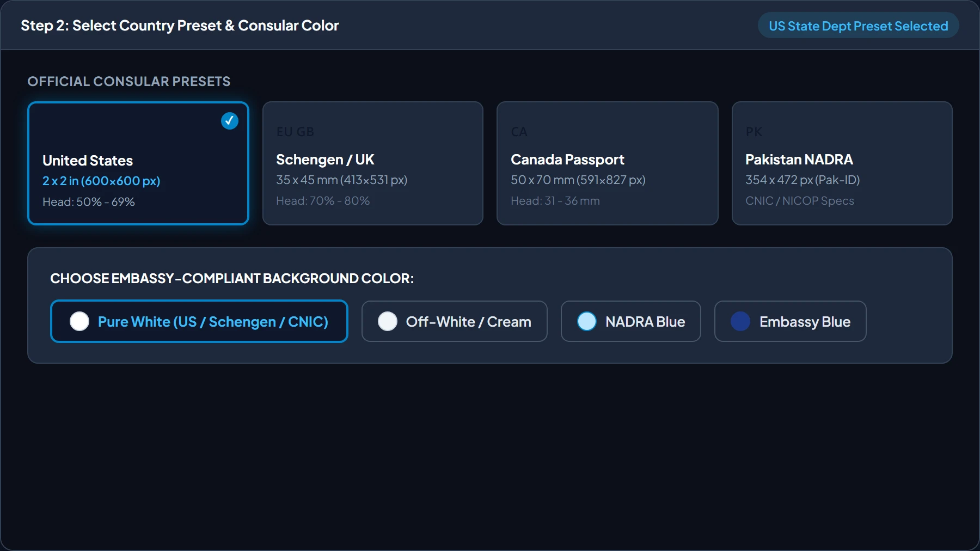
Task: Pick Embassy Blue background option
Action: tap(791, 321)
